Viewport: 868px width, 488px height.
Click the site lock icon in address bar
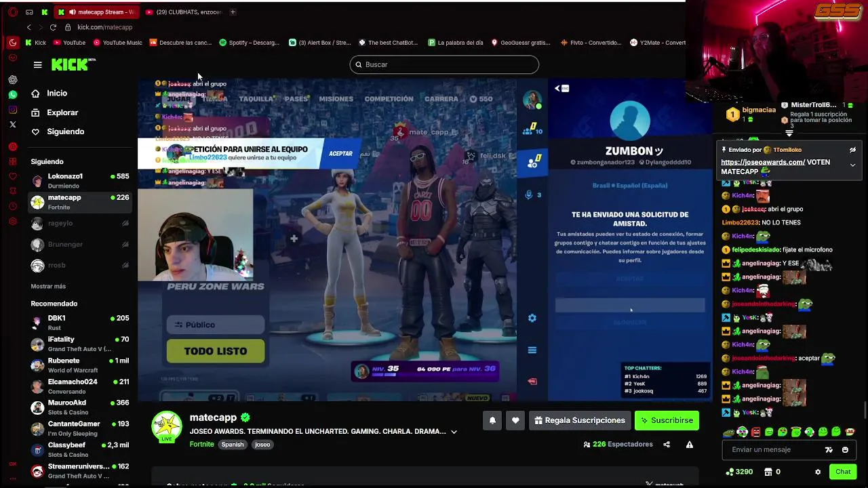pos(68,27)
